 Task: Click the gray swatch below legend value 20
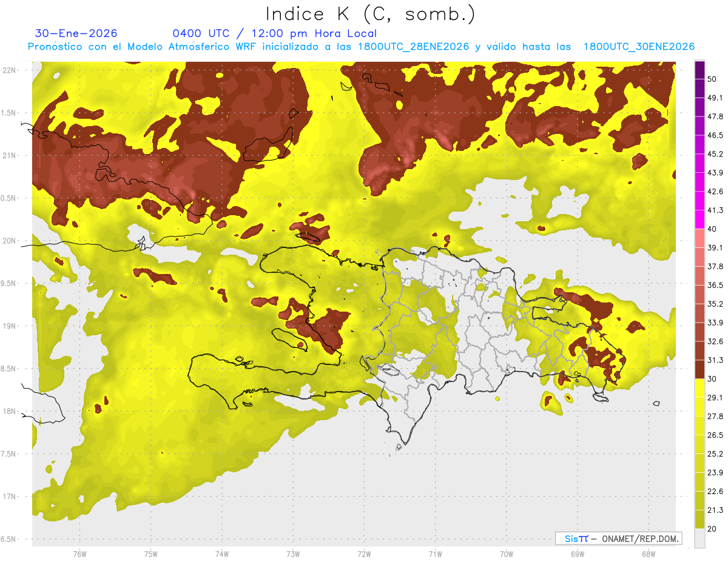tap(699, 538)
